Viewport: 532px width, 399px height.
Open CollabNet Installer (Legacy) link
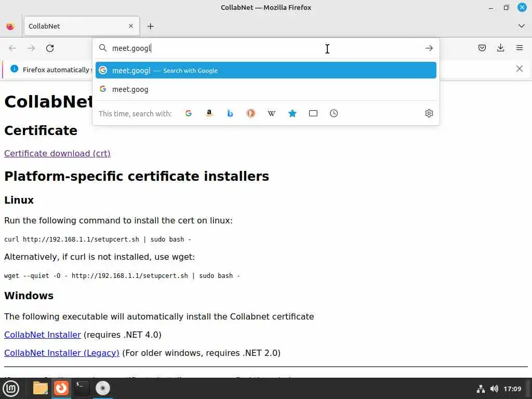tap(62, 353)
